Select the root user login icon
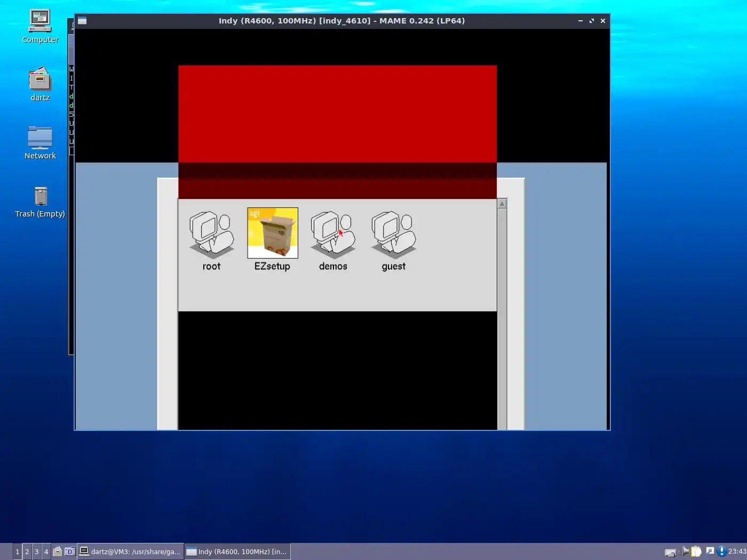Image resolution: width=747 pixels, height=560 pixels. 212,235
